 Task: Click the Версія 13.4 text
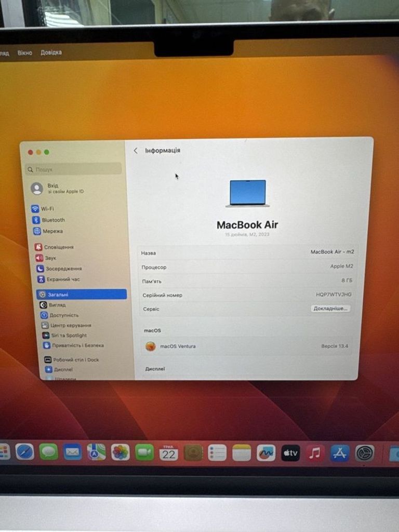(335, 346)
